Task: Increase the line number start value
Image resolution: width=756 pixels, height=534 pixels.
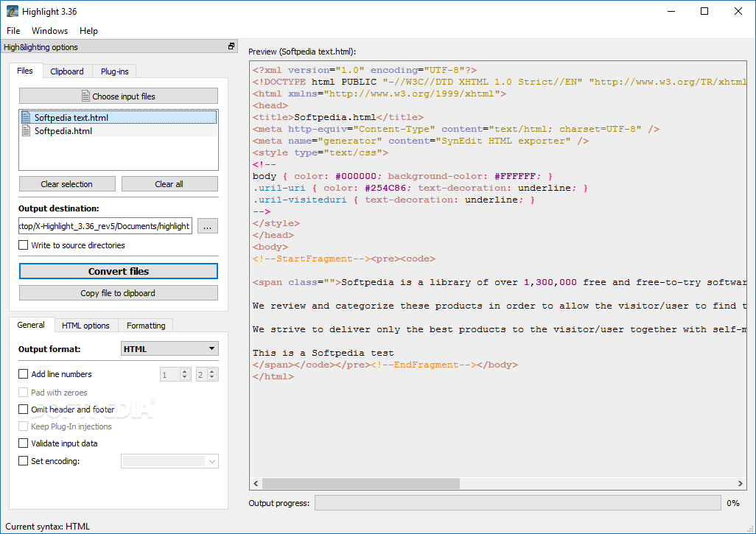Action: click(x=185, y=371)
